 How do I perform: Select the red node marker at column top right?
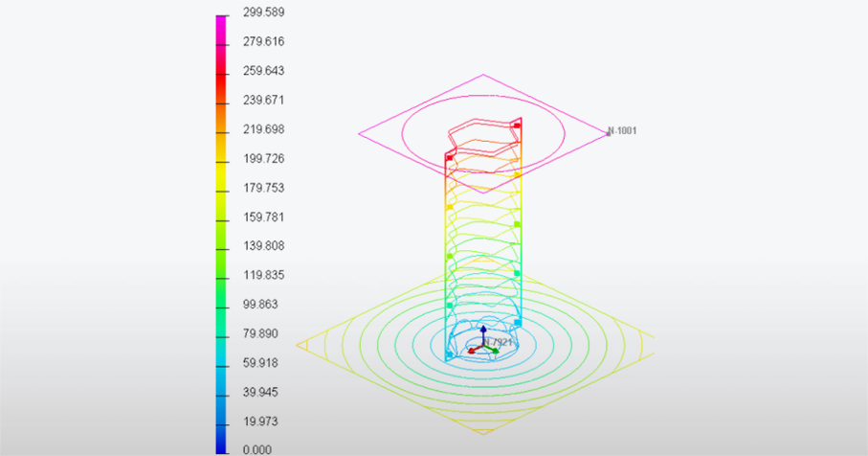[517, 125]
